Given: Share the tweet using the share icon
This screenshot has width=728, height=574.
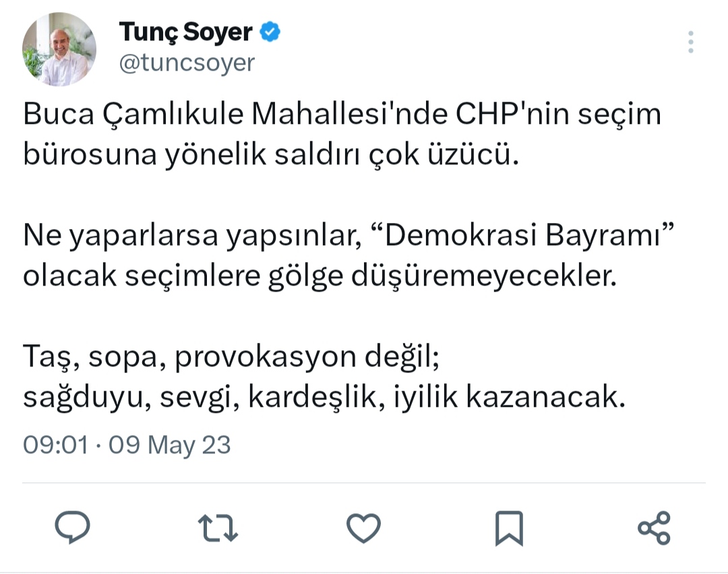Looking at the screenshot, I should click(x=654, y=528).
